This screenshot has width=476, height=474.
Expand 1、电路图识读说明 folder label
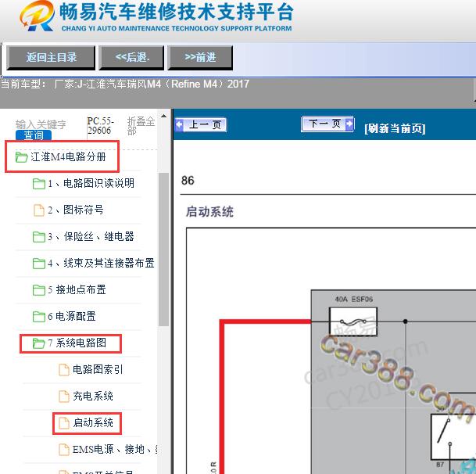(x=91, y=183)
